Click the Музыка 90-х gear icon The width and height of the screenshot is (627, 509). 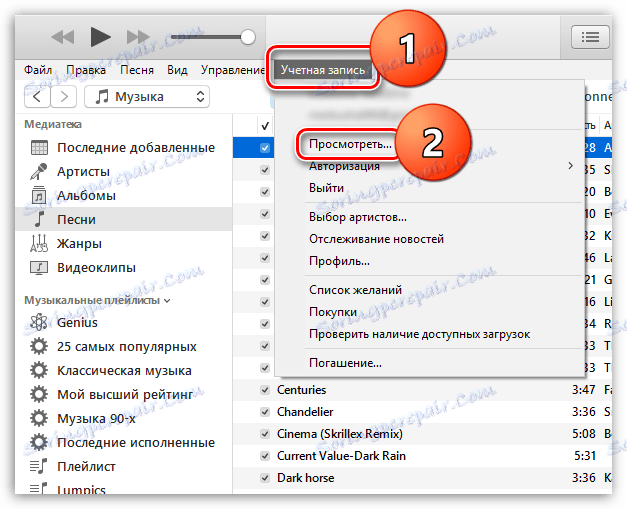[39, 418]
